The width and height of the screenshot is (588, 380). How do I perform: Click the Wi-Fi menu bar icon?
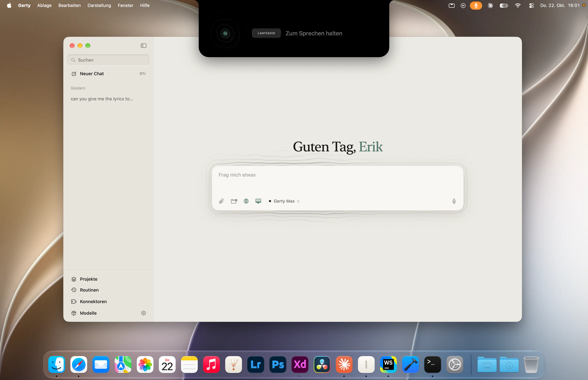(x=518, y=5)
